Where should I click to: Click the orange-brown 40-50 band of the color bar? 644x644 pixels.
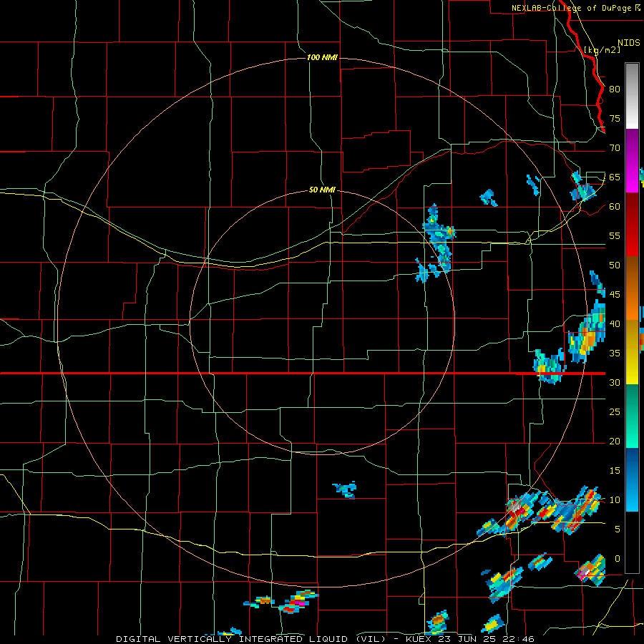tap(632, 288)
